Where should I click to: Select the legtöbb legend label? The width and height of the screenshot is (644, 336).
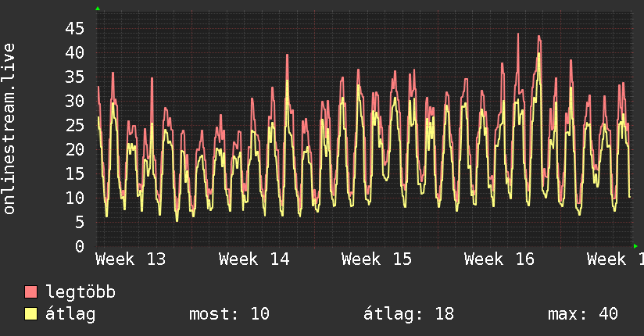(81, 293)
